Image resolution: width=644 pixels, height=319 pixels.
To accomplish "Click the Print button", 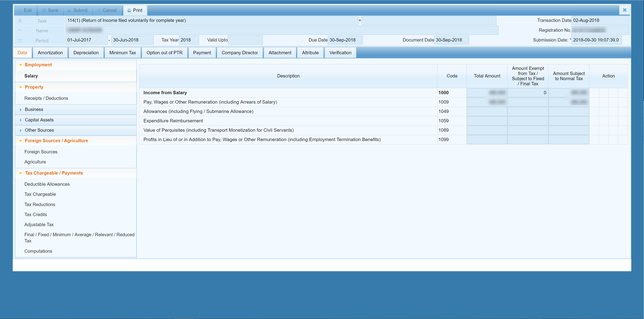I will click(135, 10).
